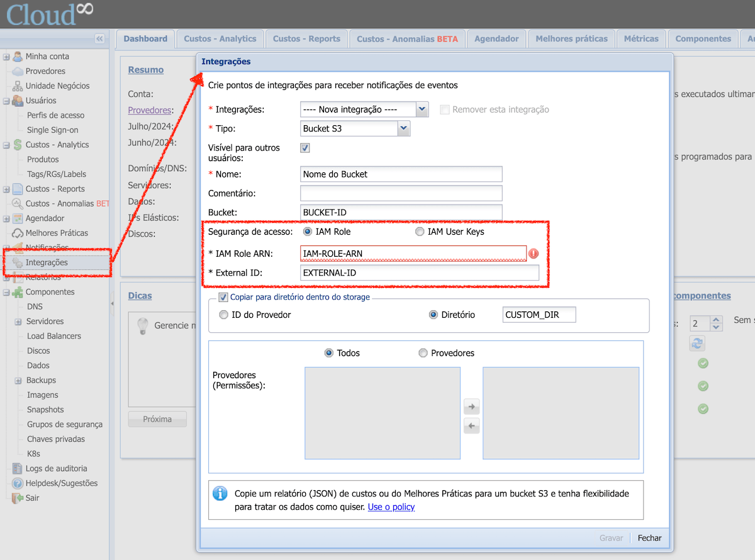Click the Logs de auditoria icon
This screenshot has width=755, height=560.
coord(18,469)
